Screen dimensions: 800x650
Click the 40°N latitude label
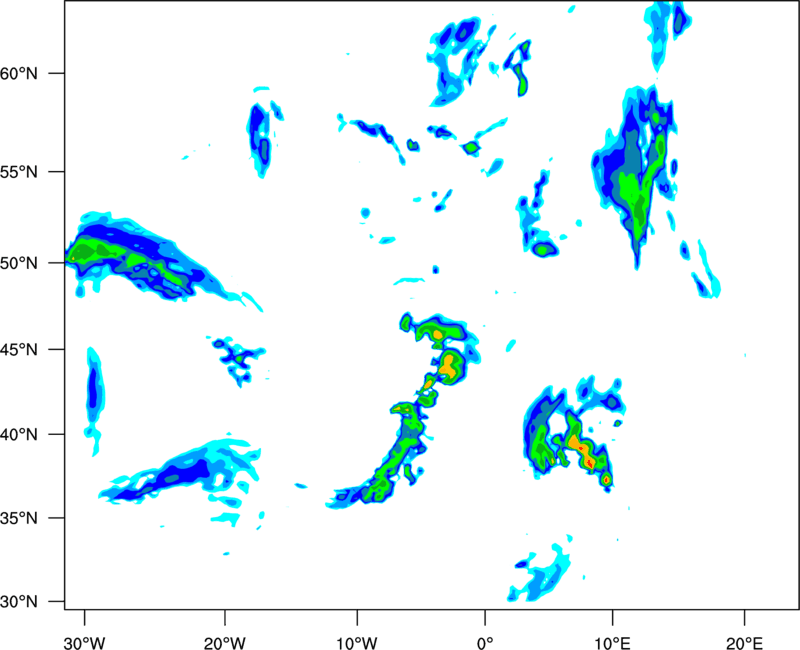(19, 435)
